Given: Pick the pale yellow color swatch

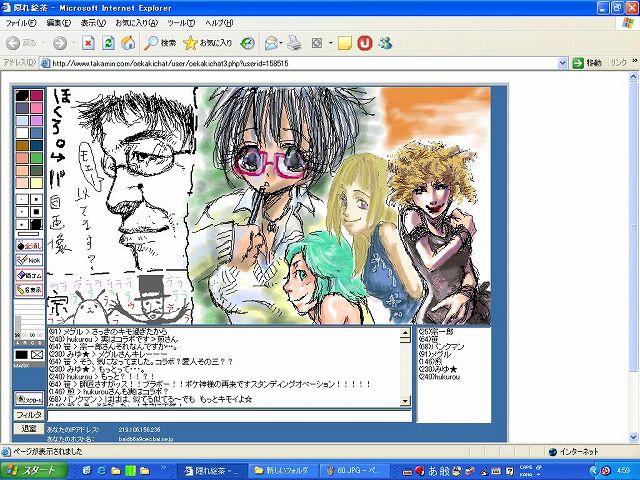Looking at the screenshot, I should [x=36, y=182].
